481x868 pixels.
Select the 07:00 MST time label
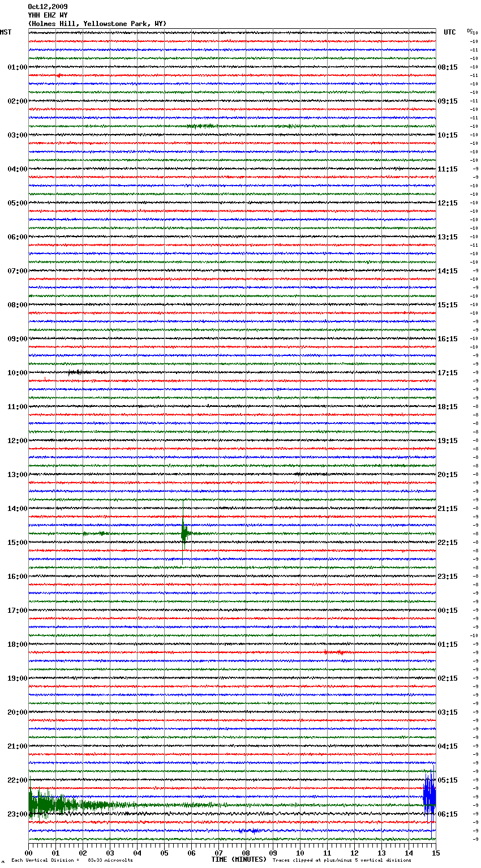(x=18, y=271)
